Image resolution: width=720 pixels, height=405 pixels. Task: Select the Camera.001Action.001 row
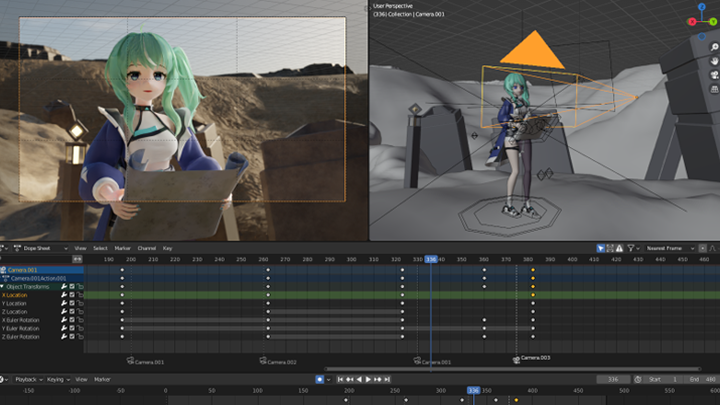42,278
